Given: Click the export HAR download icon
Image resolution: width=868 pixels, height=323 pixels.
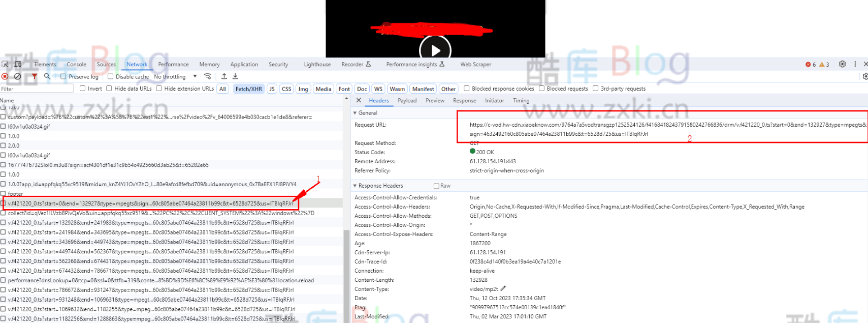Looking at the screenshot, I should click(x=235, y=76).
